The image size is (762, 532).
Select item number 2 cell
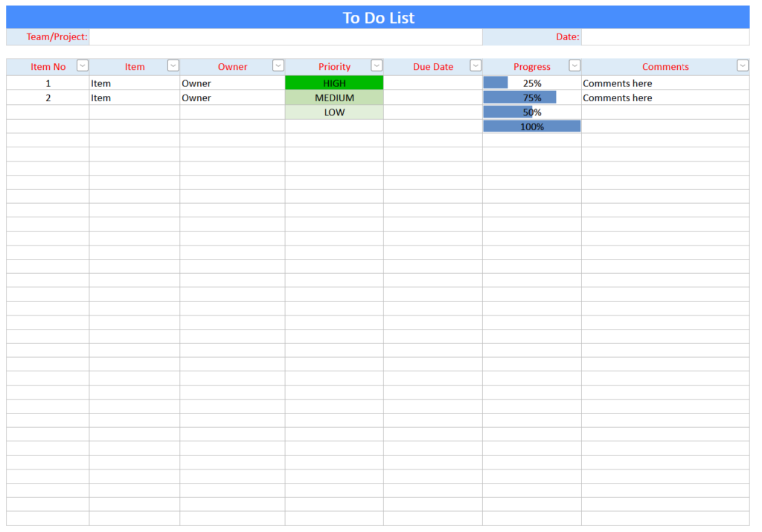(x=48, y=97)
